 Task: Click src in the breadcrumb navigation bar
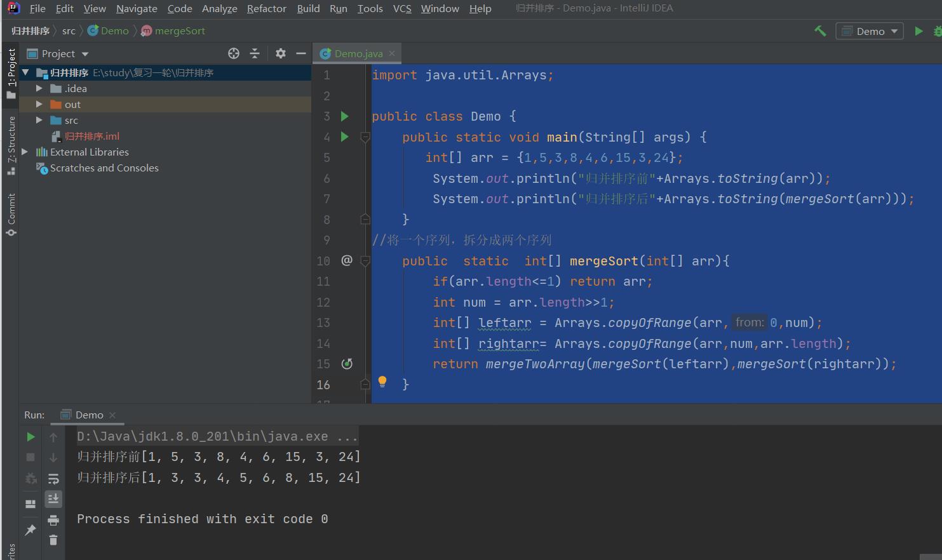click(x=69, y=30)
